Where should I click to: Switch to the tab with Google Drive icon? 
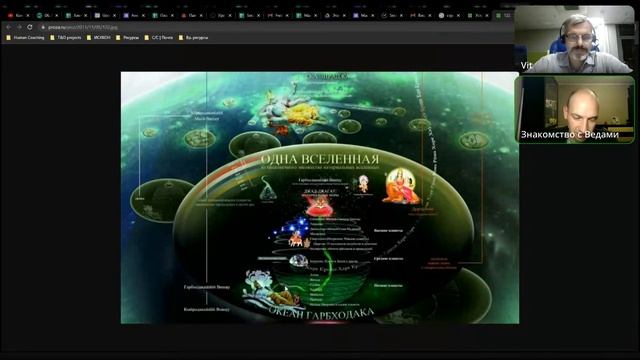coord(335,16)
